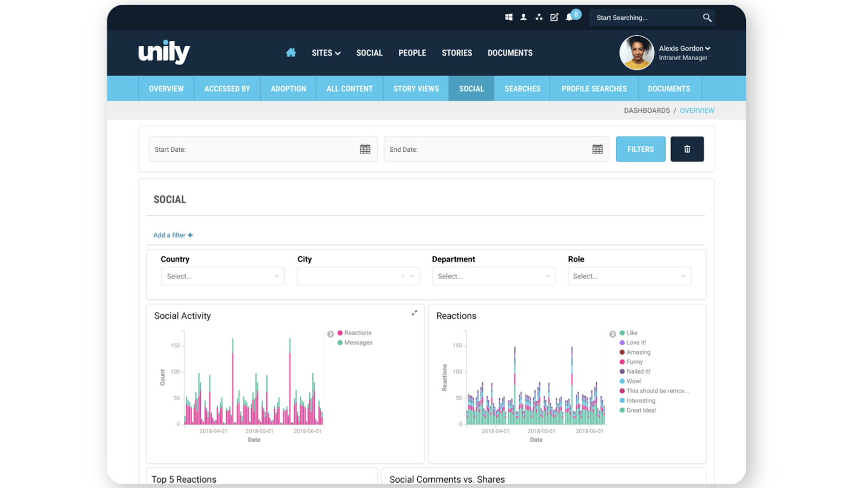This screenshot has width=868, height=488.
Task: Toggle the Interesting legend entry
Action: coord(637,401)
